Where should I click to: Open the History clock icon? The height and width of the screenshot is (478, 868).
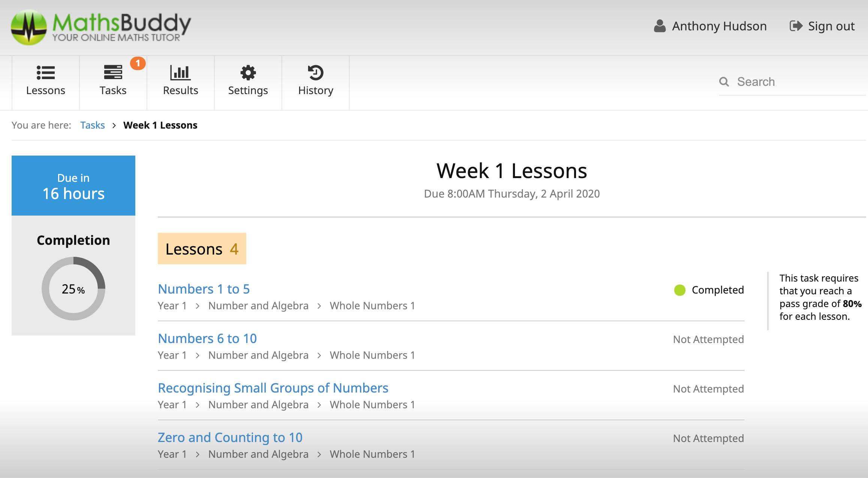[316, 73]
